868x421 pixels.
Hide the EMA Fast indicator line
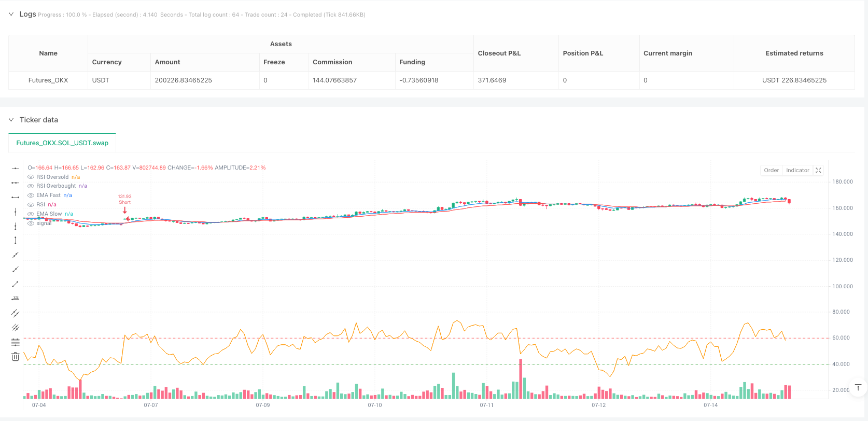coord(31,195)
